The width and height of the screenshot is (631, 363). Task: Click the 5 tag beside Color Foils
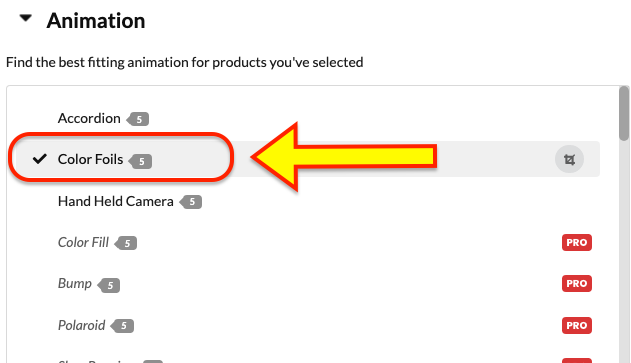(x=140, y=161)
